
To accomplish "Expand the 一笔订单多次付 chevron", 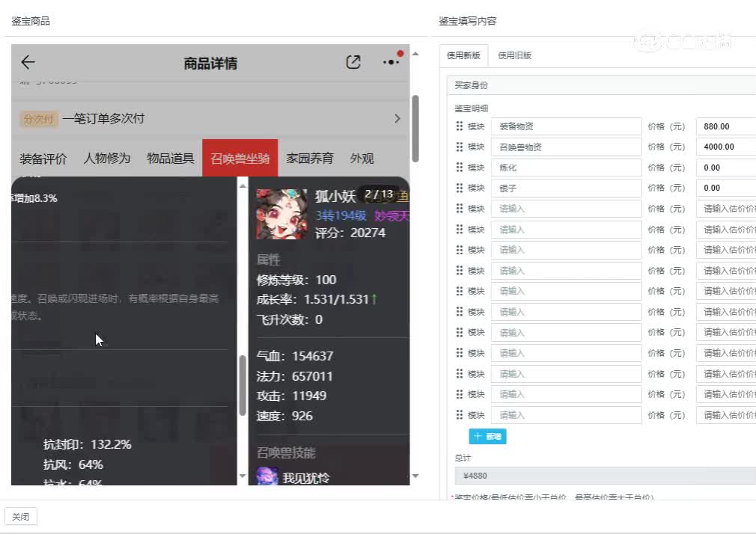I will [397, 119].
